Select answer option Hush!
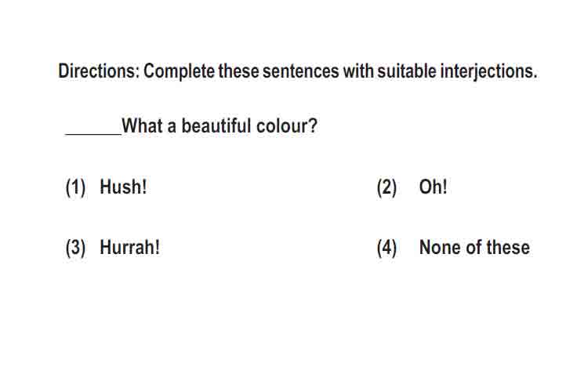This screenshot has height=392, width=588. click(123, 187)
